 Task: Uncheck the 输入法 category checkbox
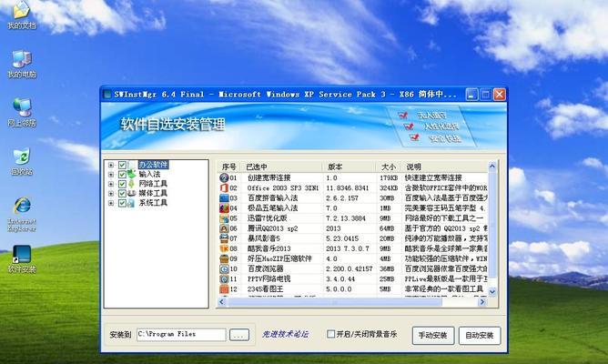[122, 175]
